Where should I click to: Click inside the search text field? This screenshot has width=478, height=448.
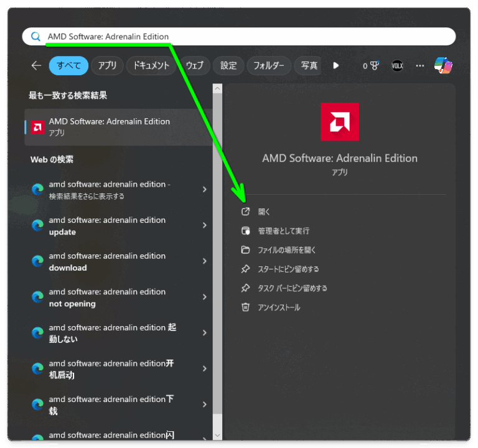pos(280,37)
